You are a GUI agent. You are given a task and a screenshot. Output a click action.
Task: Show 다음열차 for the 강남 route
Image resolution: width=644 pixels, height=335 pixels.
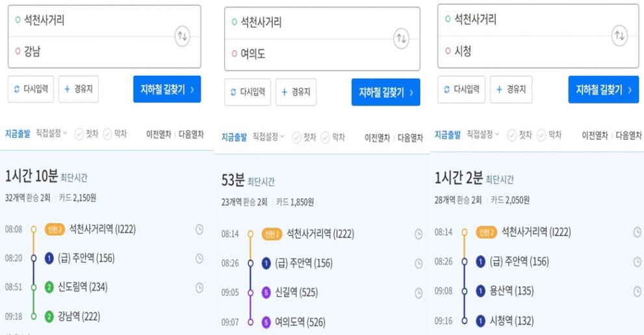point(191,134)
